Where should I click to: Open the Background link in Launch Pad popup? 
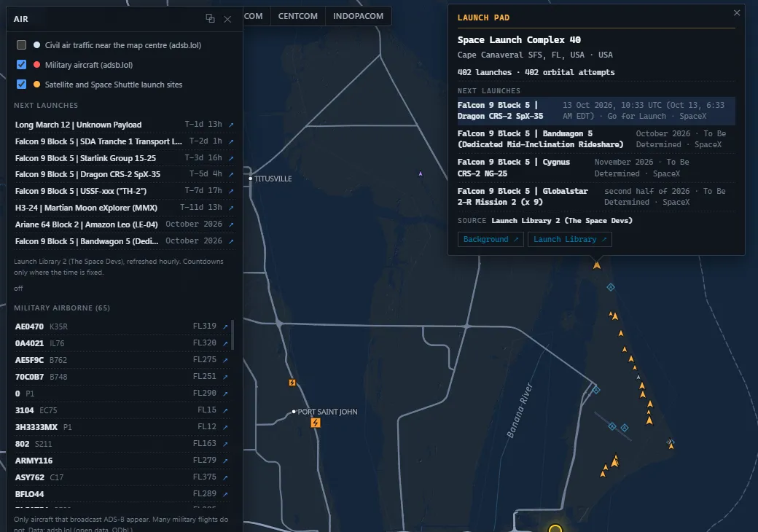coord(491,239)
